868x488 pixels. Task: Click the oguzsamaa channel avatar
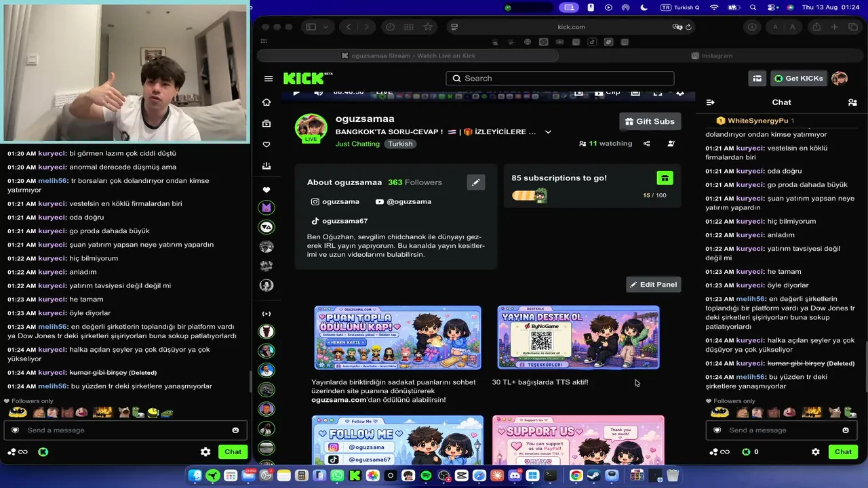(311, 129)
